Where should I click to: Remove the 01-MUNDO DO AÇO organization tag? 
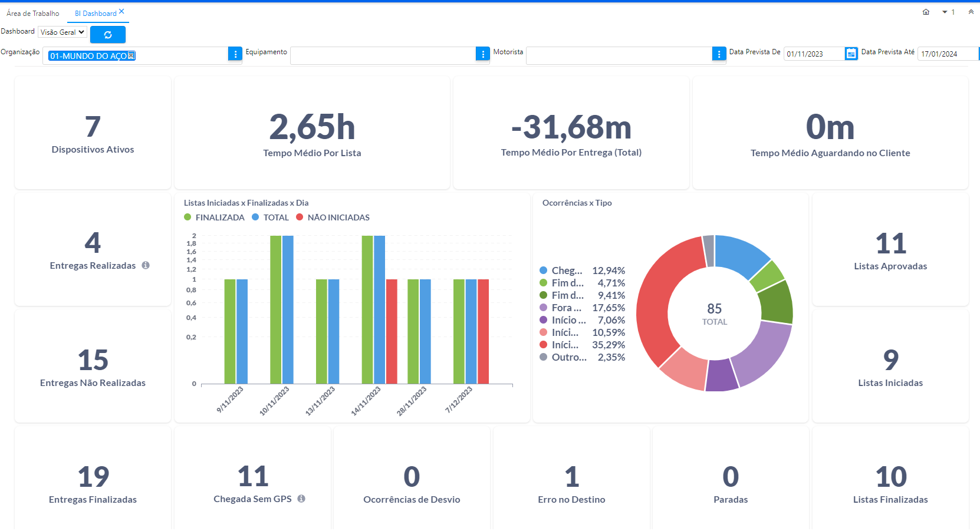pos(131,55)
